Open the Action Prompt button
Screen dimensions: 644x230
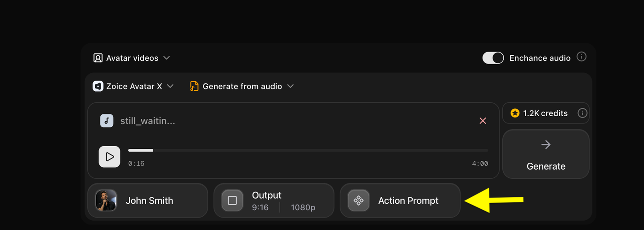coord(400,201)
